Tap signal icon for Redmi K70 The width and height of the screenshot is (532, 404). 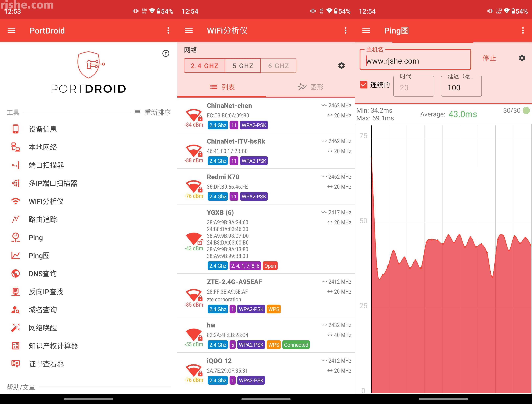pyautogui.click(x=194, y=186)
